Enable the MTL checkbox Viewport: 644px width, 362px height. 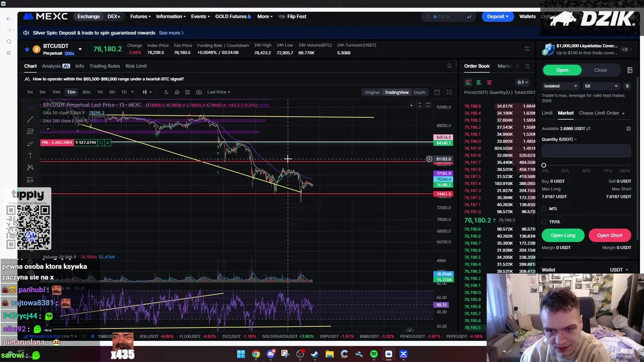pos(544,209)
